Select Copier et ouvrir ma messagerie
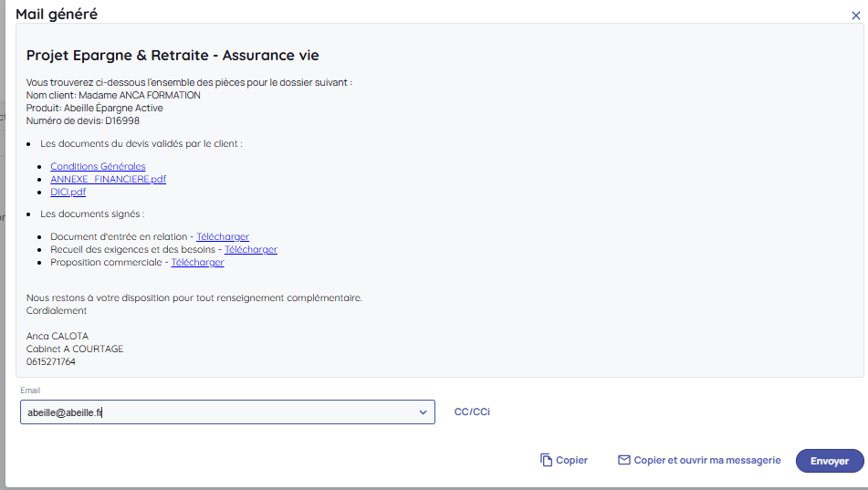 (x=706, y=461)
